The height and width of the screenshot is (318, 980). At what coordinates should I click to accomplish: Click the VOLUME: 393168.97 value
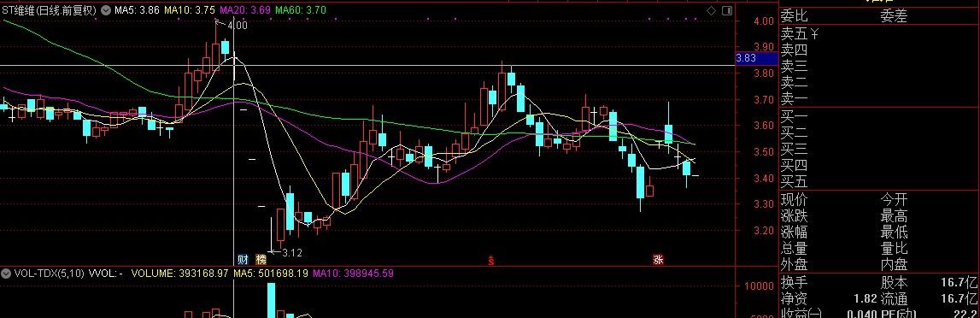(180, 273)
